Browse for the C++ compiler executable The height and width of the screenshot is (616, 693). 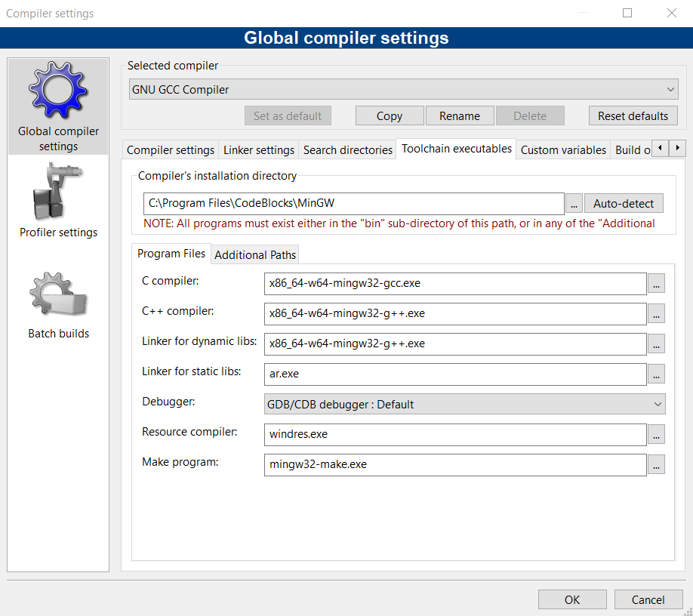point(656,313)
